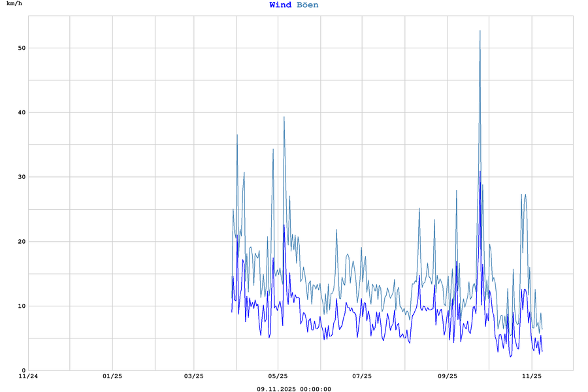Select the 03/25 x-axis date label
The height and width of the screenshot is (392, 588).
coord(194,376)
